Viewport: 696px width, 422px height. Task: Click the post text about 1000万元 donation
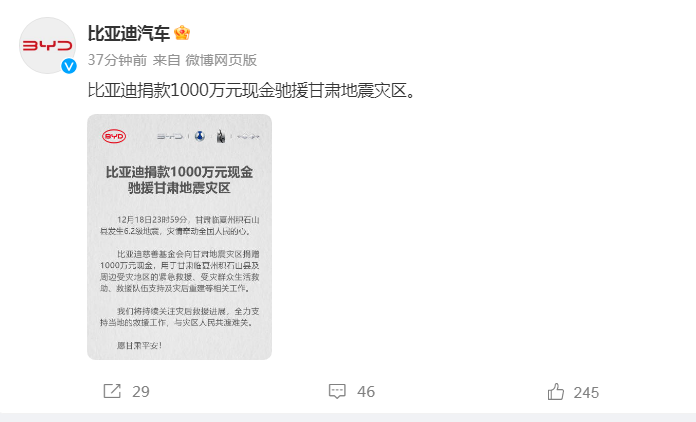point(252,91)
